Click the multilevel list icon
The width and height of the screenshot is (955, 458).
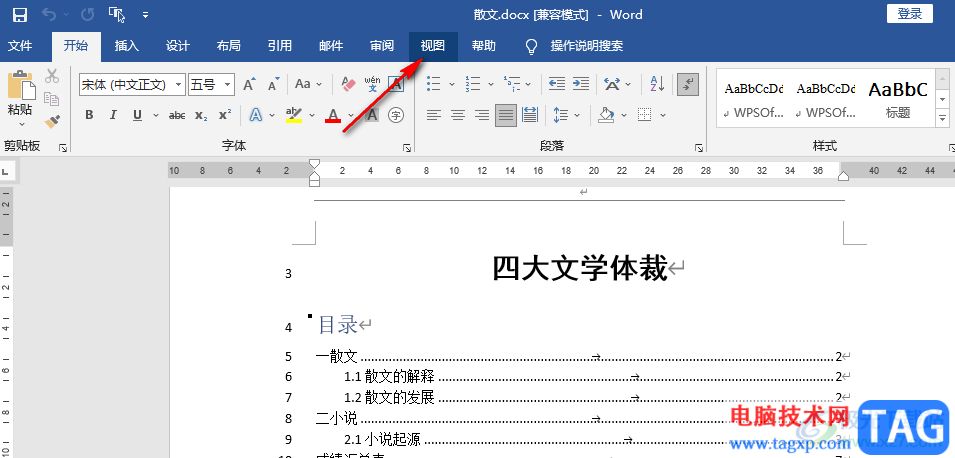click(512, 83)
